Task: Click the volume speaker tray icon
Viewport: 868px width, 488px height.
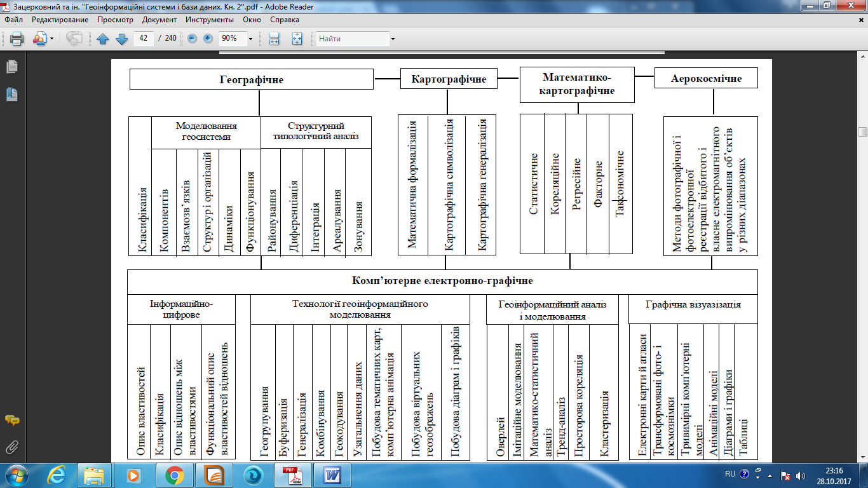Action: (x=800, y=475)
